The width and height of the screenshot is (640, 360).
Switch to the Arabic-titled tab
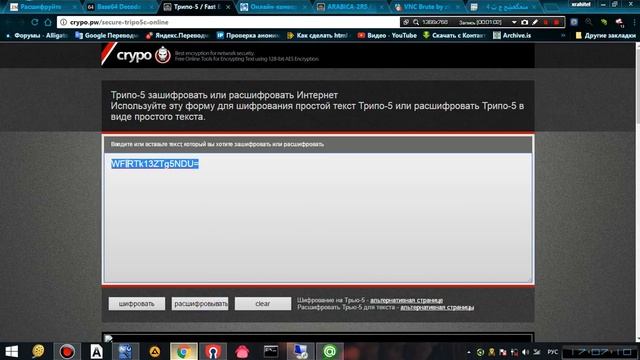point(502,7)
